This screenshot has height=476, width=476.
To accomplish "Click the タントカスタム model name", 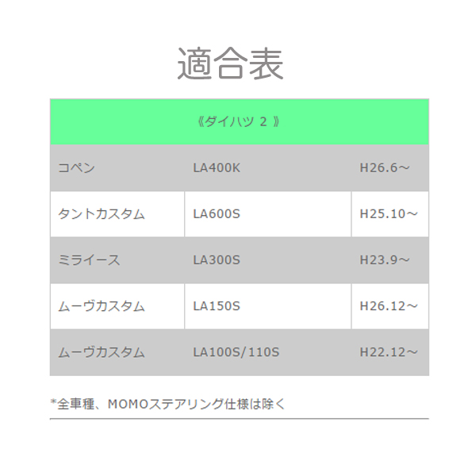I will click(102, 214).
